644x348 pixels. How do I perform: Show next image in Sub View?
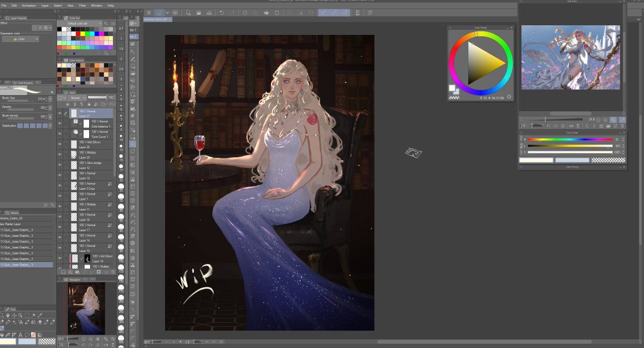tap(594, 126)
